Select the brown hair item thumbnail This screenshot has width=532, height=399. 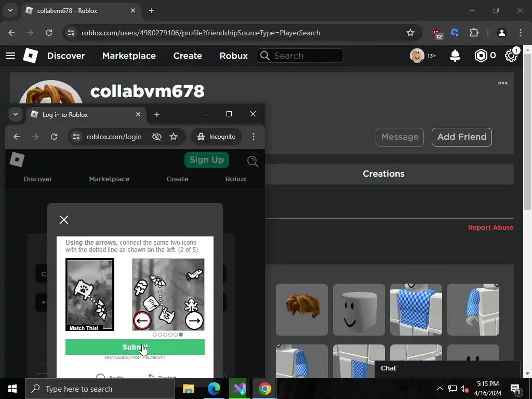302,310
